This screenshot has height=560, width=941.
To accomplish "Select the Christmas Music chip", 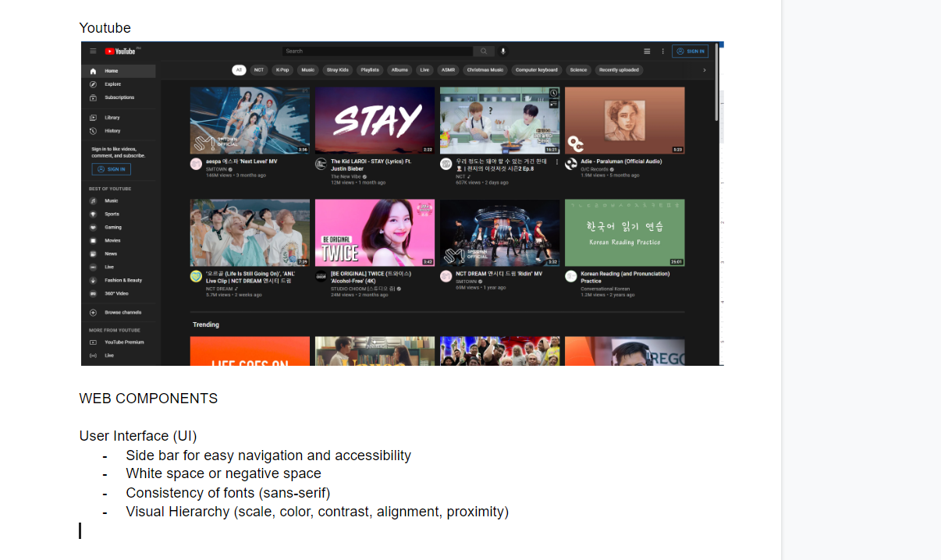I will pyautogui.click(x=485, y=70).
